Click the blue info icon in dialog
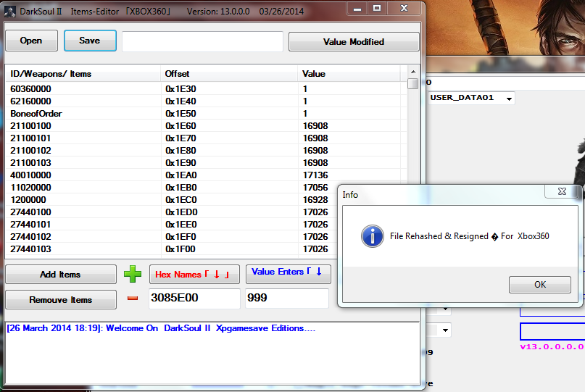 [x=373, y=236]
